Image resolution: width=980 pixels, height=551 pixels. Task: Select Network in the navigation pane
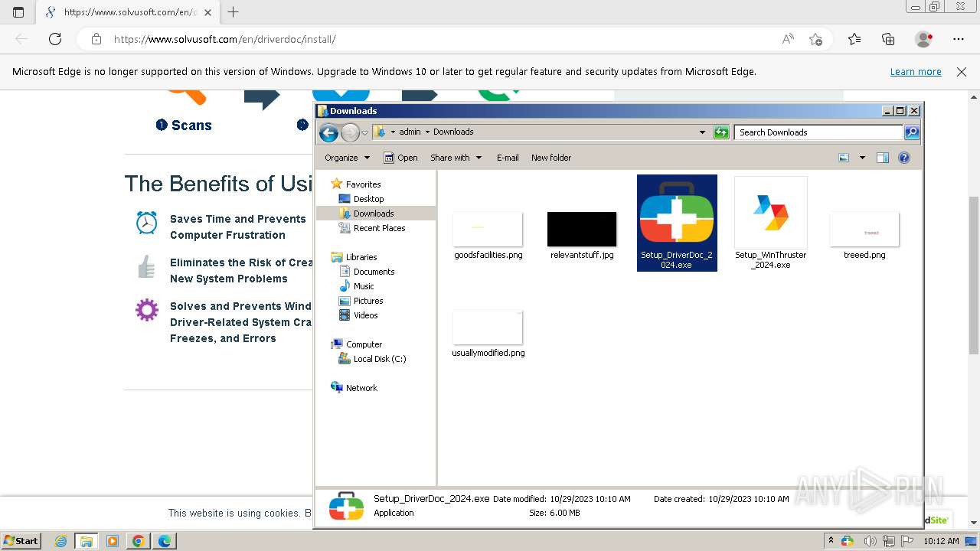pyautogui.click(x=361, y=388)
